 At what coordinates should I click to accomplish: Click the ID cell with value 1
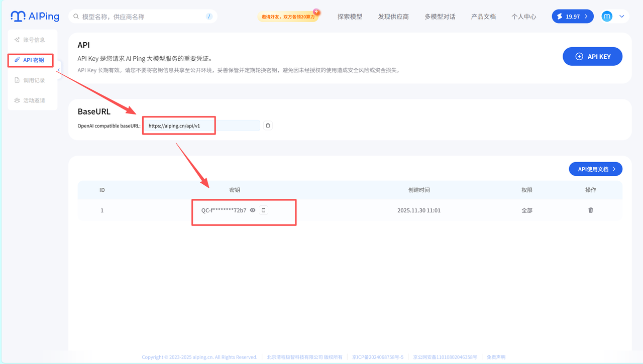102,210
